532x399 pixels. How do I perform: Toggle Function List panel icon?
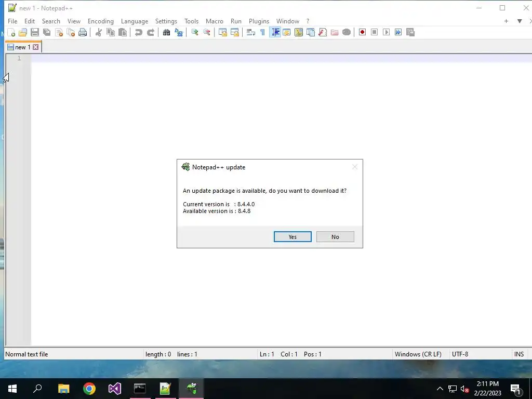pos(323,32)
